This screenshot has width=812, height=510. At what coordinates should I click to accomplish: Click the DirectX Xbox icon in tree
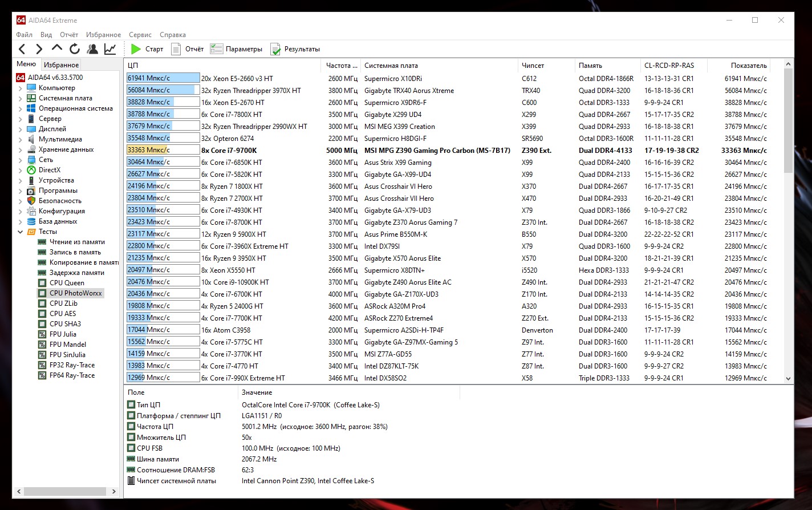[31, 170]
